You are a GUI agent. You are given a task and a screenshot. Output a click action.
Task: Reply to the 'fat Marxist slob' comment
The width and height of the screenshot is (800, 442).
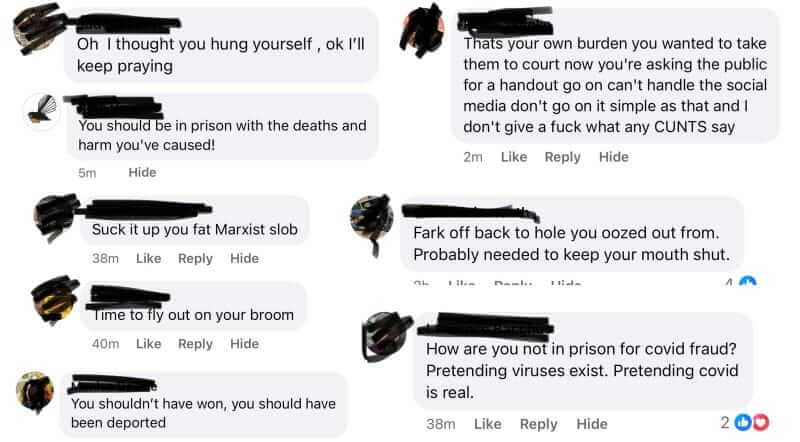(195, 259)
